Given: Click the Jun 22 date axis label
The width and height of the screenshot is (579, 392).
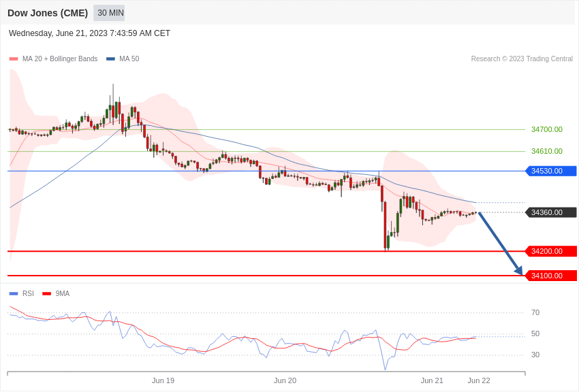Looking at the screenshot, I should point(479,380).
